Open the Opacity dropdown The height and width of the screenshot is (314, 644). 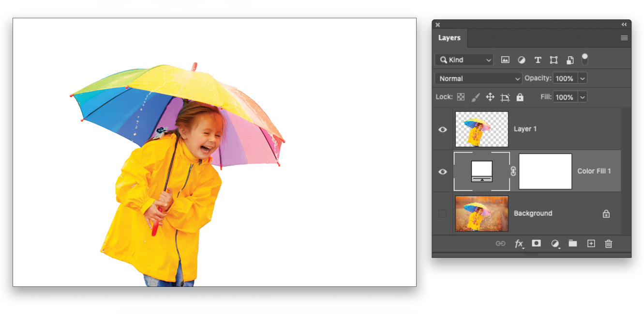click(583, 78)
